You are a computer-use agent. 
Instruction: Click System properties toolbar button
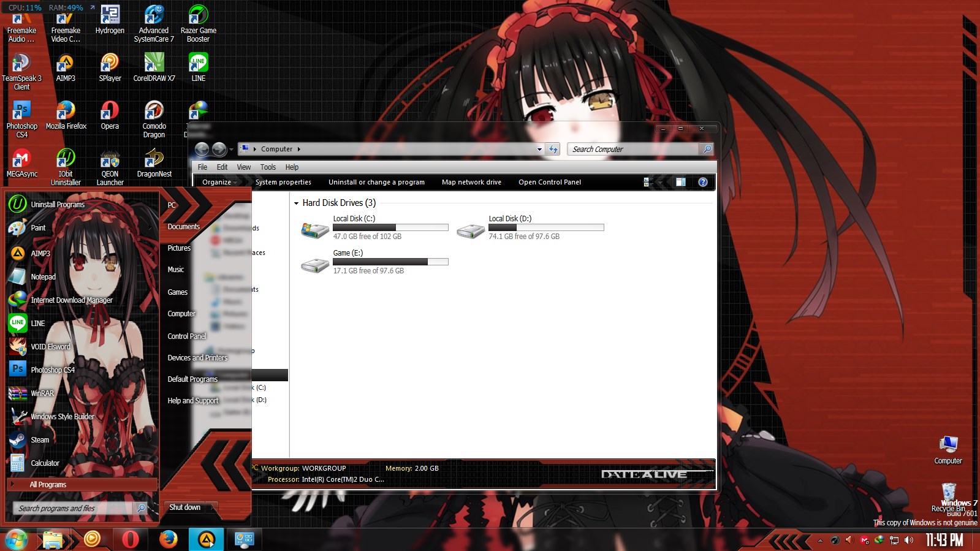[x=283, y=182]
